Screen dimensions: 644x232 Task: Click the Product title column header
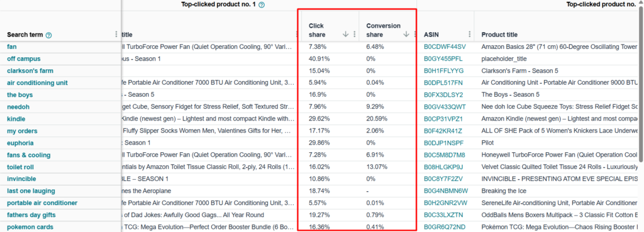[499, 35]
